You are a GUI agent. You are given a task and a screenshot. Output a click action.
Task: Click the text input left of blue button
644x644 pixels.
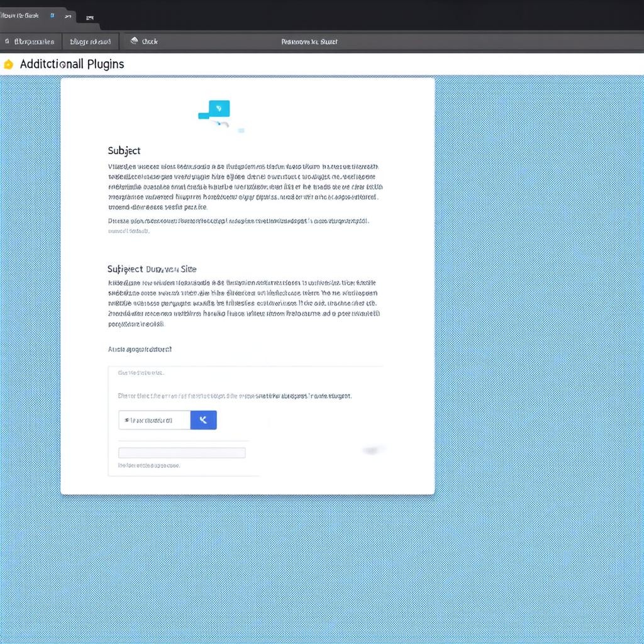[x=154, y=420]
